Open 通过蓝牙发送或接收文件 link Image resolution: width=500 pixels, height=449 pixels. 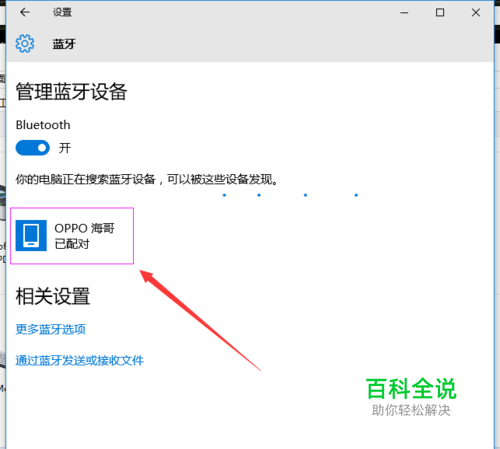click(x=80, y=360)
